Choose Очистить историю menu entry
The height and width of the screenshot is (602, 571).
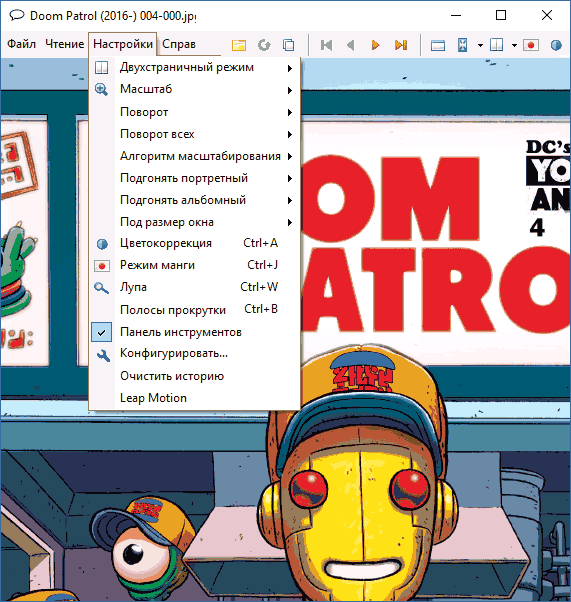195,376
